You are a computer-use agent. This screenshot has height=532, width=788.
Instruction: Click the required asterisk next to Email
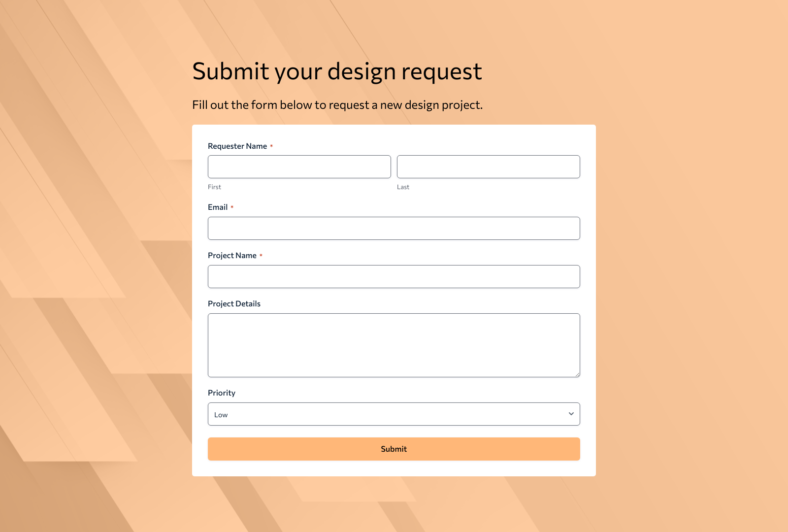[232, 207]
